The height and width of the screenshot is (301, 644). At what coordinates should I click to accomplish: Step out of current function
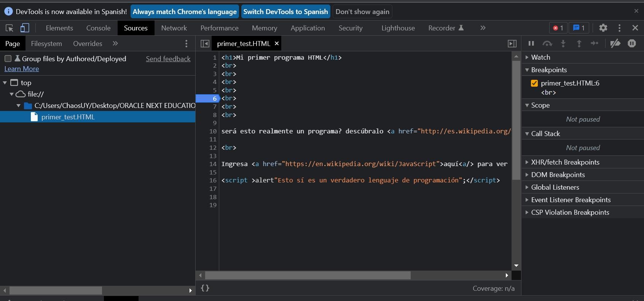coord(579,43)
